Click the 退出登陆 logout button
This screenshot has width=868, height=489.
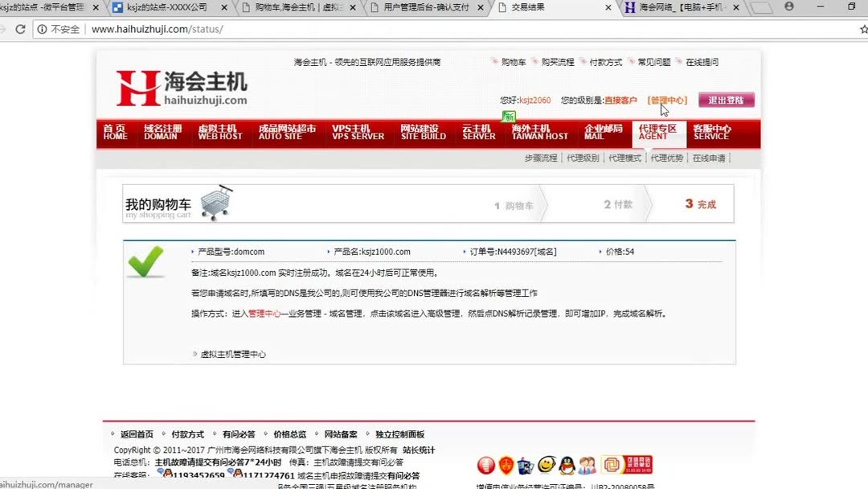(726, 100)
